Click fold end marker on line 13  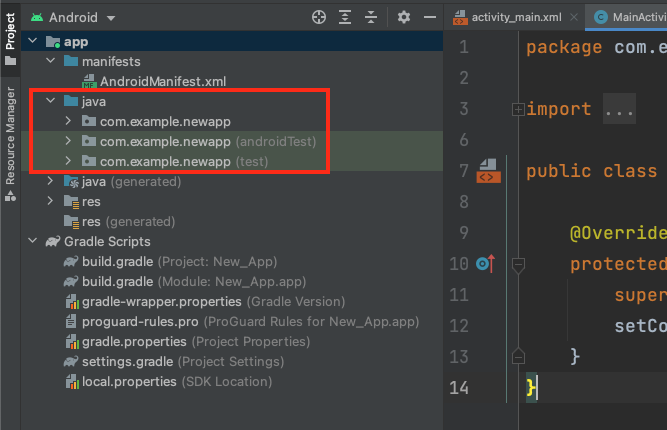coord(518,356)
